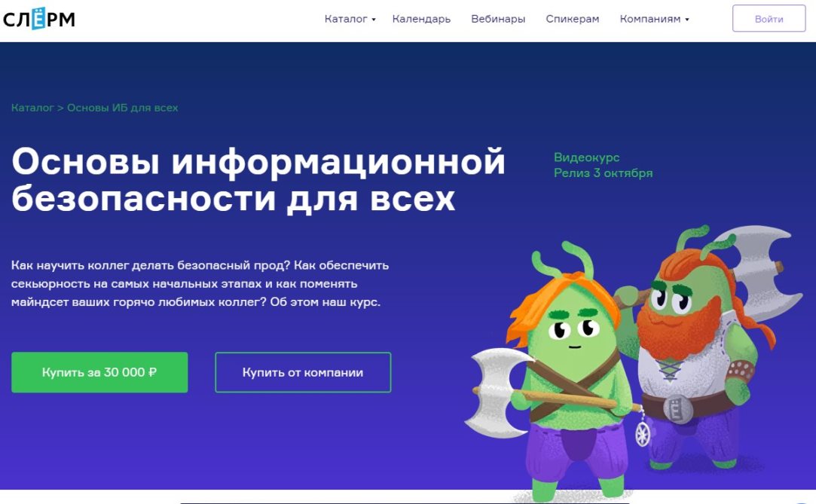Viewport: 816px width, 504px height.
Task: Click the Видеокурс label
Action: pyautogui.click(x=586, y=157)
